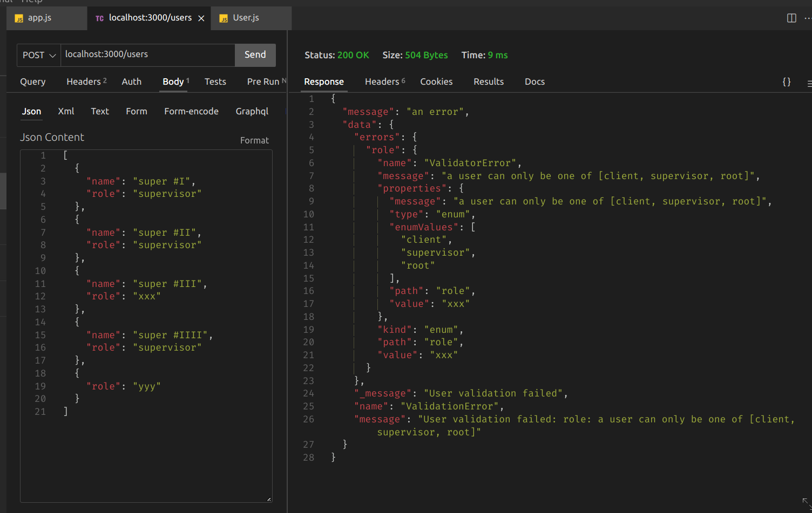812x513 pixels.
Task: Choose the Form-encode body type
Action: (x=192, y=111)
